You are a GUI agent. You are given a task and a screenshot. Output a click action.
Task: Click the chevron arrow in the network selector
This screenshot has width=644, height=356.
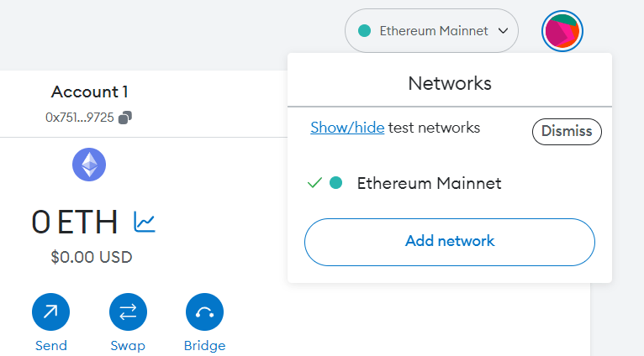504,31
